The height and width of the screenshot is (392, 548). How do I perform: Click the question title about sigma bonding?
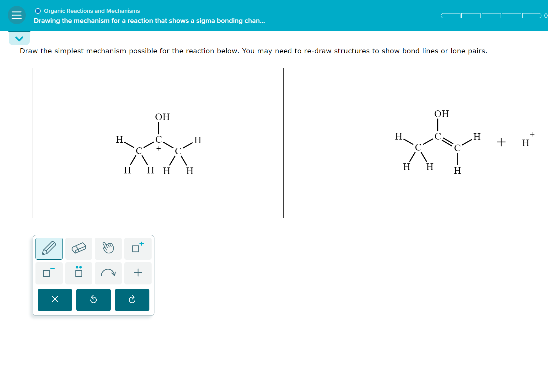pyautogui.click(x=149, y=21)
